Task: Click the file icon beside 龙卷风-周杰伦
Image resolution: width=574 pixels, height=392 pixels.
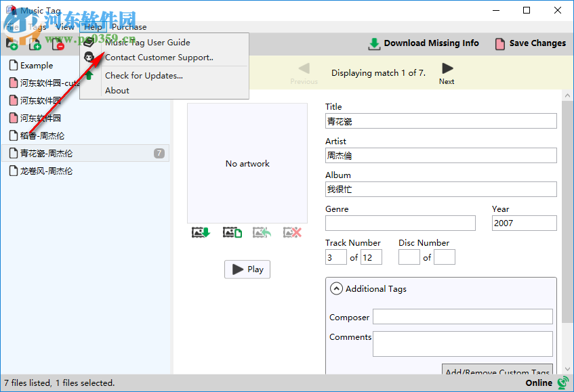Action: [14, 171]
